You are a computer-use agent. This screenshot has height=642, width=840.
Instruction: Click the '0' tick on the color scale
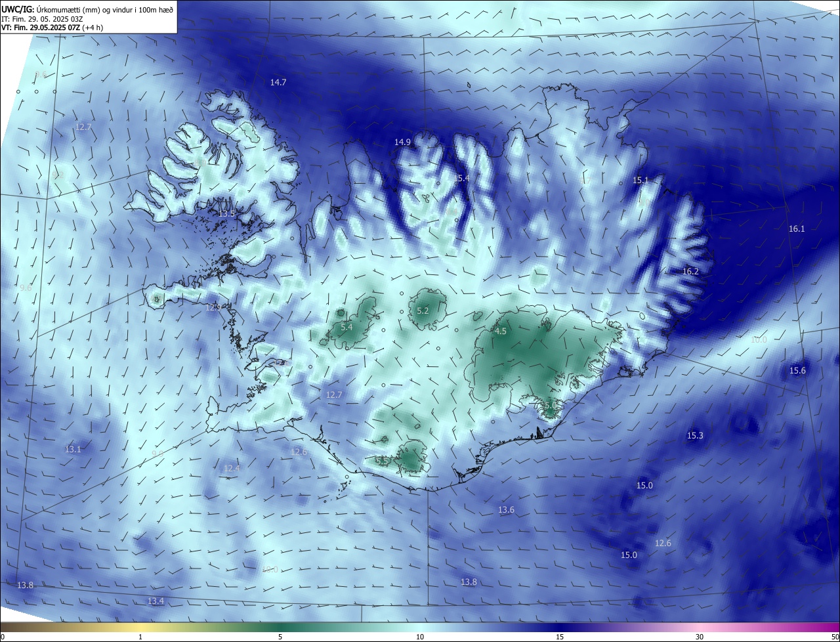click(x=3, y=637)
